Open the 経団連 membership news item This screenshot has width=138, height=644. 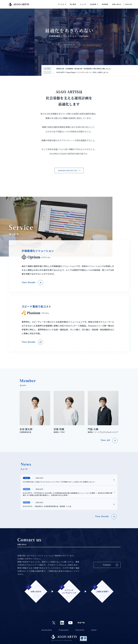point(69,504)
